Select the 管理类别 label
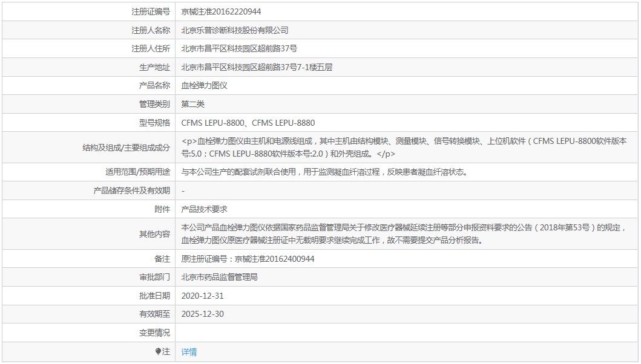The width and height of the screenshot is (641, 364). click(154, 104)
